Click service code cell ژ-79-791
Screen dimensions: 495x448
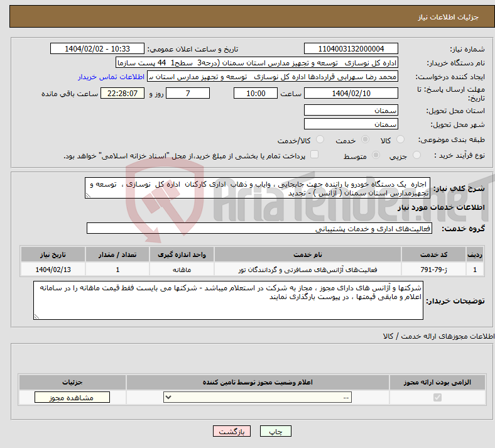tap(434, 270)
